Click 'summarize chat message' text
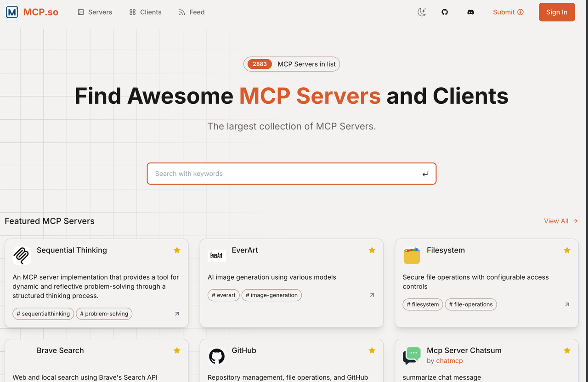Screen dimensions: 588x382 [x=442, y=377]
